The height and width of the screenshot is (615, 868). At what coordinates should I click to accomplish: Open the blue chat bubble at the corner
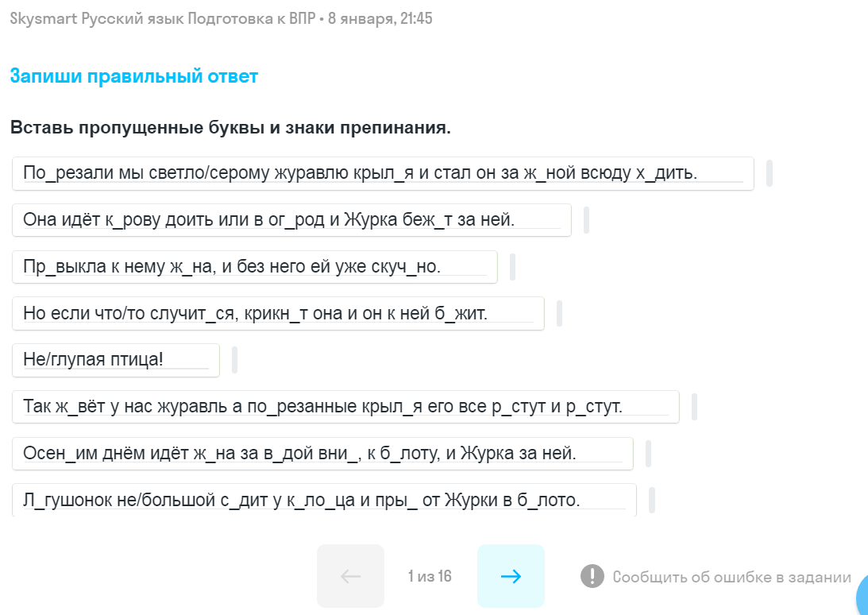(x=861, y=596)
